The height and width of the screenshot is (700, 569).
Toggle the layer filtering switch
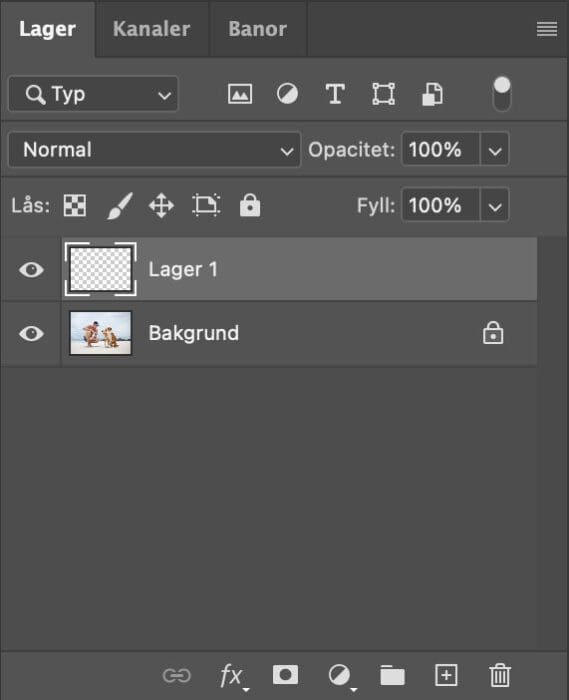pyautogui.click(x=502, y=94)
